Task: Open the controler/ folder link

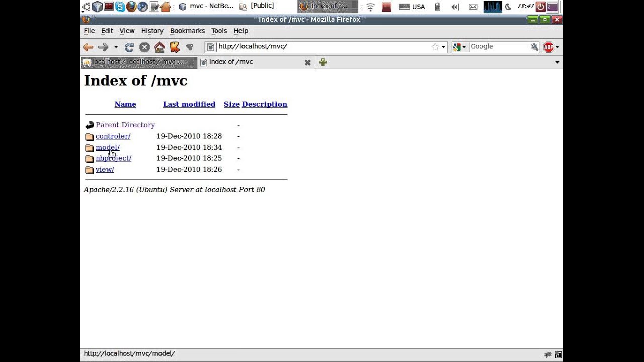Action: 113,136
